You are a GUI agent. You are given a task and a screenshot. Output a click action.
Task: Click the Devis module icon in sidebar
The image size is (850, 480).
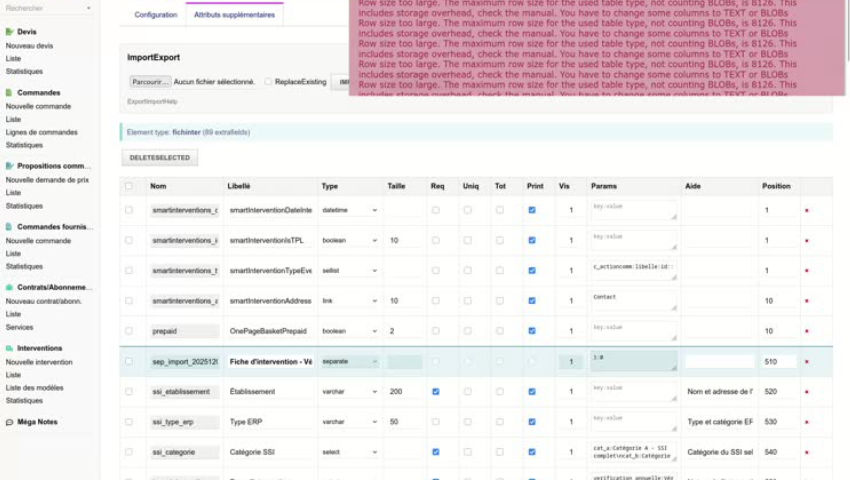tap(10, 32)
